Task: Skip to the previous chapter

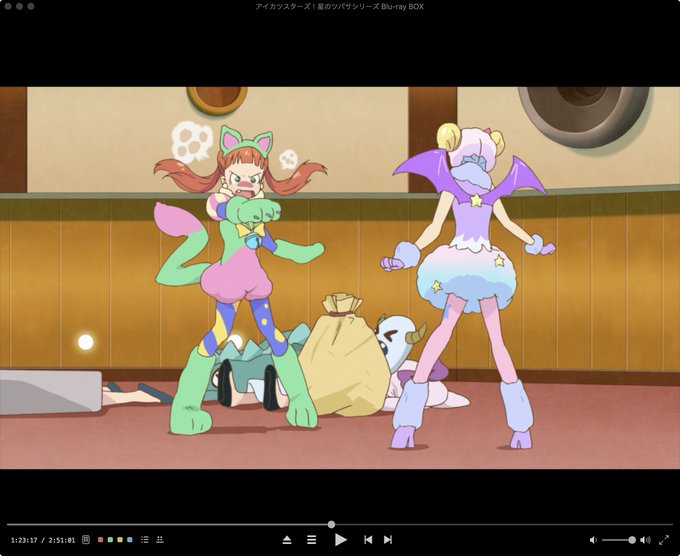Action: coord(368,540)
